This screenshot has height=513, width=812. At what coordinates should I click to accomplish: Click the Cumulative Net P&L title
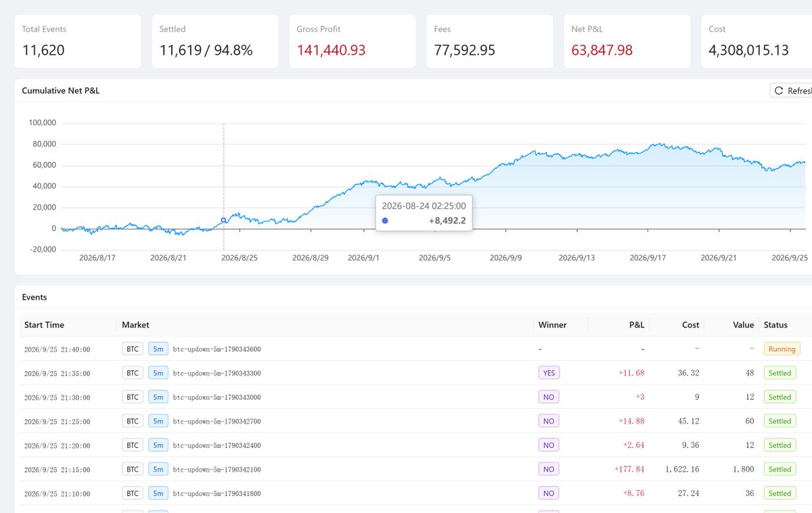pyautogui.click(x=61, y=90)
